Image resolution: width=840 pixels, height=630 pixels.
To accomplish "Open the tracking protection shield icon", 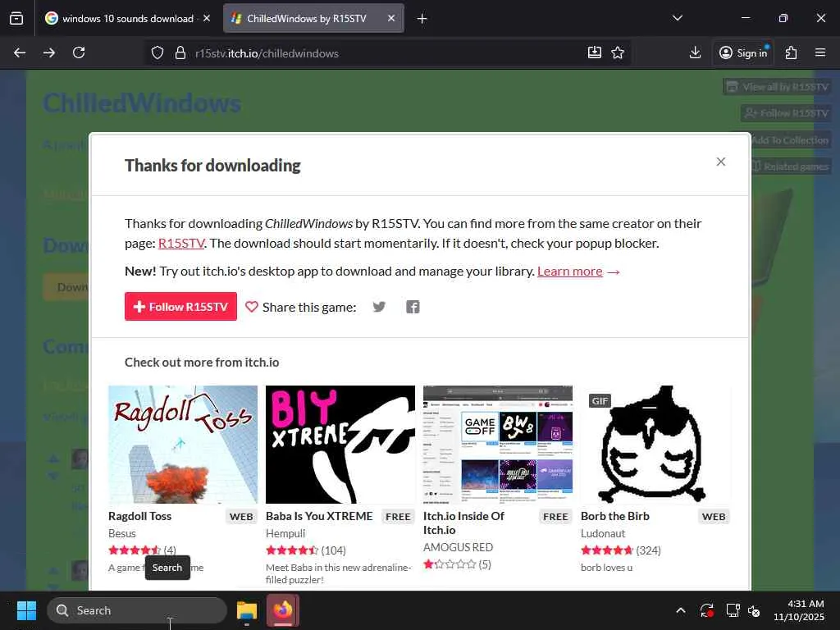I will click(157, 52).
